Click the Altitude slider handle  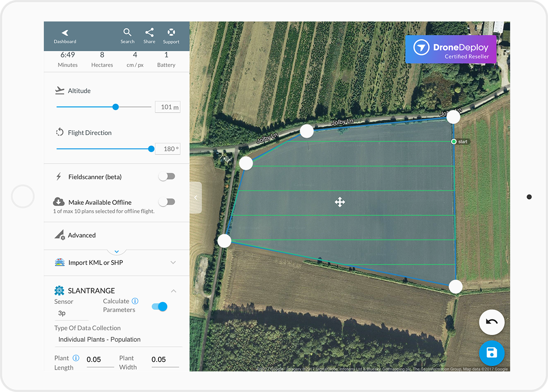[116, 107]
